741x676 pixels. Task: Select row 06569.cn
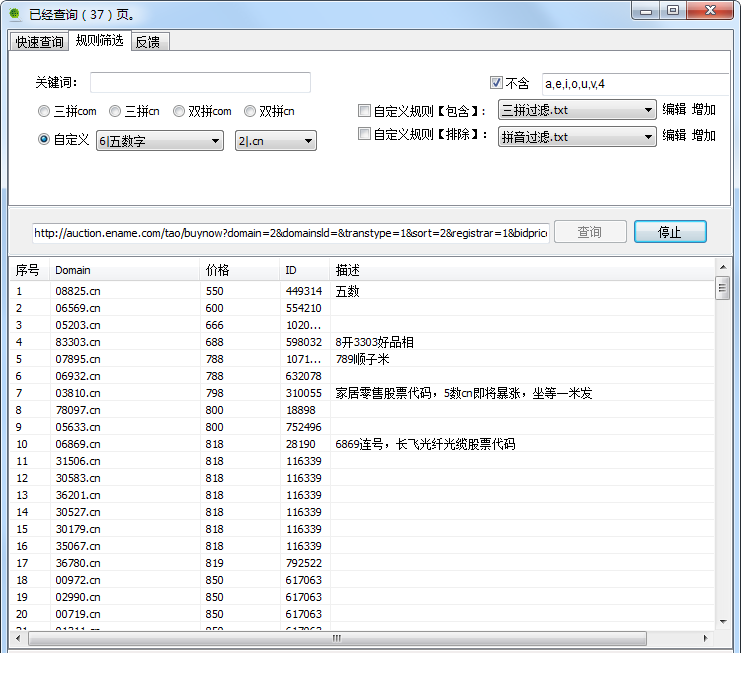(362, 308)
